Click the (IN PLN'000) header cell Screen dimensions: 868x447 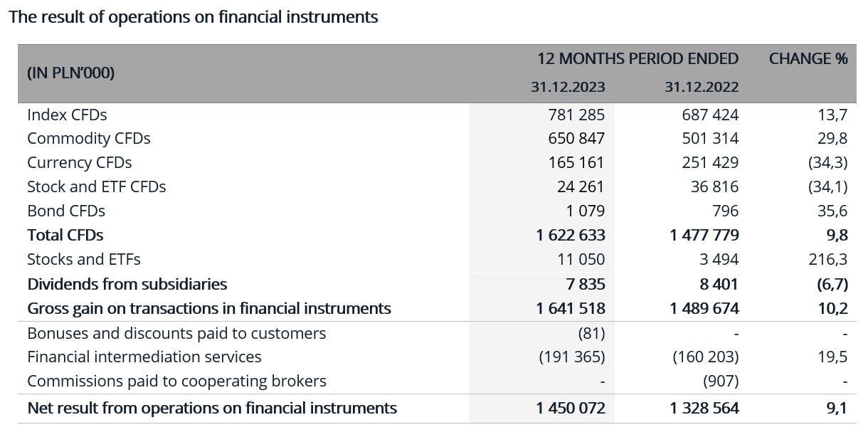point(70,73)
